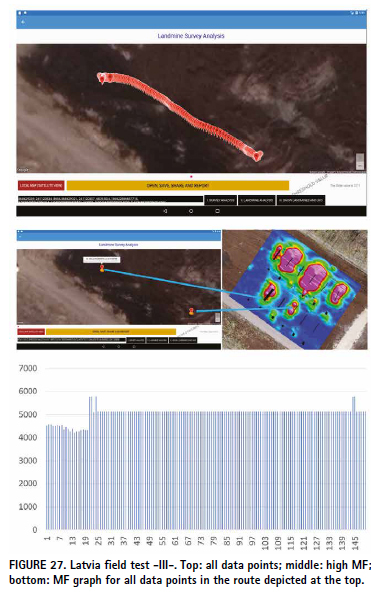371x596 pixels.
Task: Click the start end of the red survey track
Action: point(101,78)
